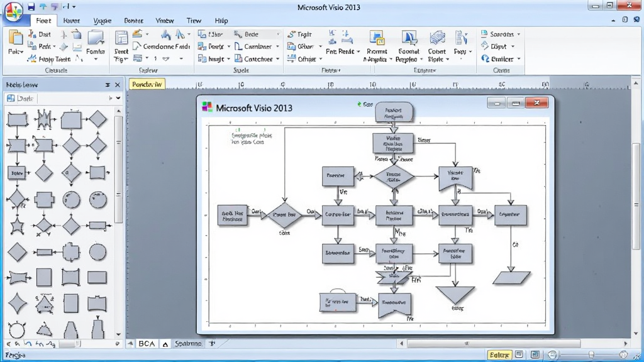Click the 'Eoonat Payfno' large icon
Image resolution: width=644 pixels, height=362 pixels.
pyautogui.click(x=409, y=38)
